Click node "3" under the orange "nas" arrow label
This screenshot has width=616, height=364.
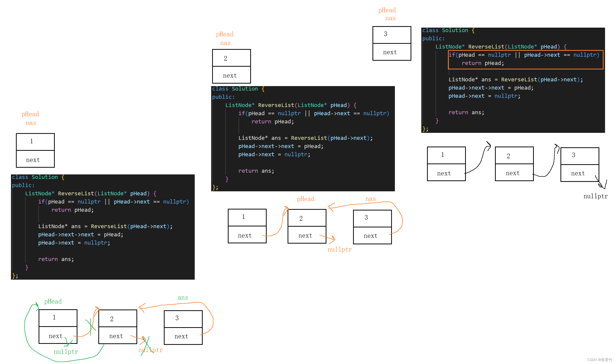[x=372, y=227]
